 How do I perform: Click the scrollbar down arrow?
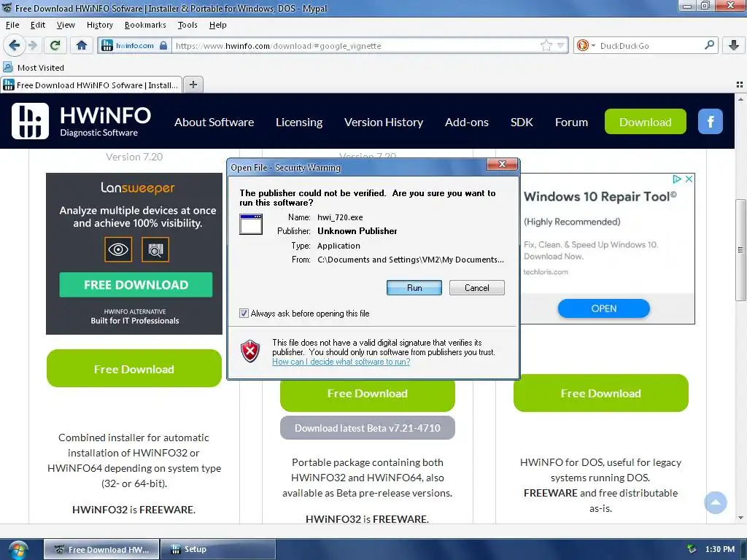coord(740,518)
